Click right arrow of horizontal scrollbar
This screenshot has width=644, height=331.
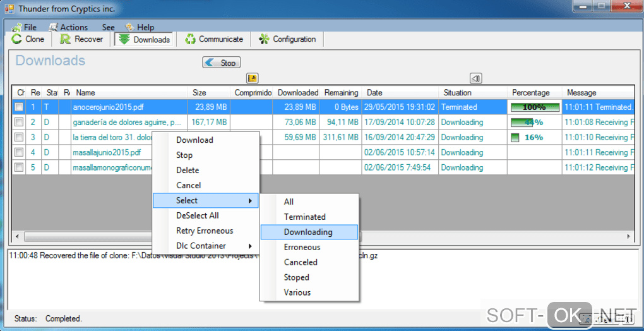tap(628, 236)
